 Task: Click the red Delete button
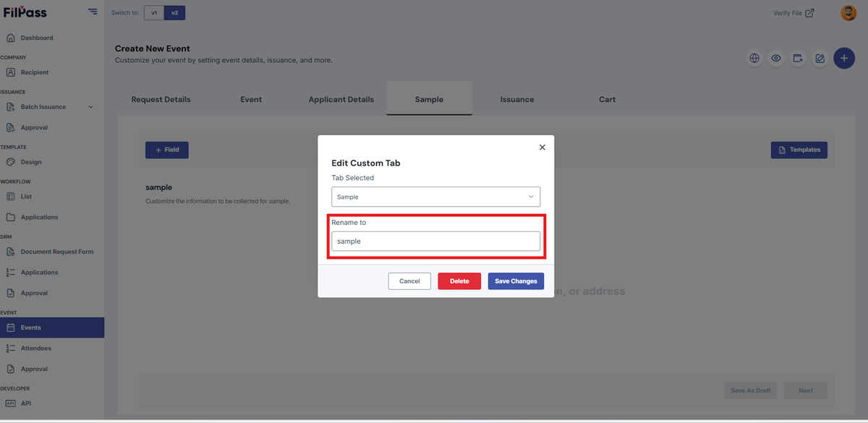(x=459, y=281)
